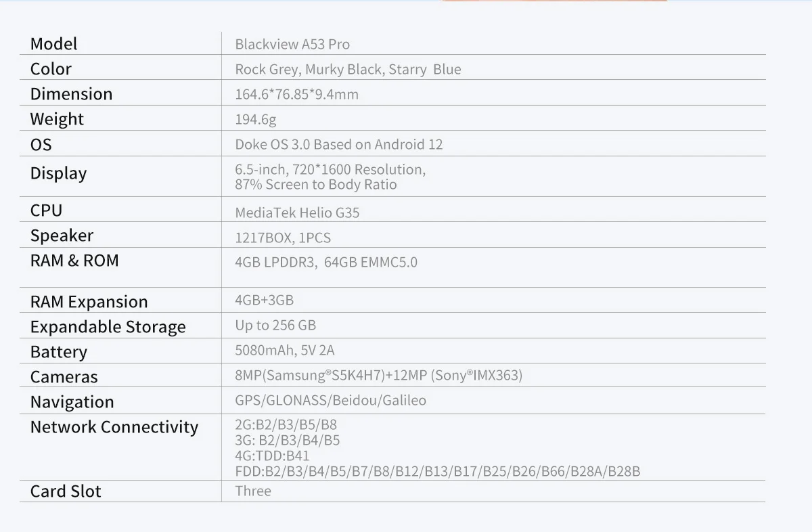812x532 pixels.
Task: Click the 4GB LPDDR3, 64GB EMMC5.0 text
Action: (x=326, y=263)
